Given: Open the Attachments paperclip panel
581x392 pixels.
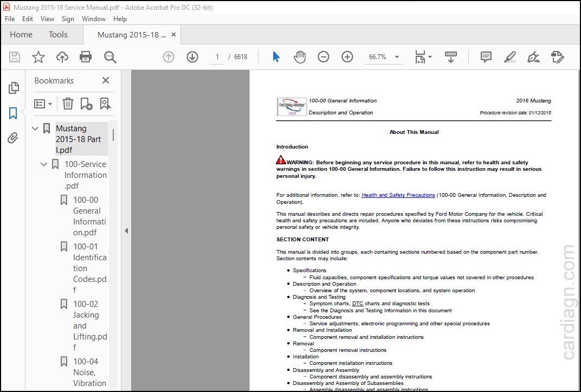Looking at the screenshot, I should pos(13,138).
